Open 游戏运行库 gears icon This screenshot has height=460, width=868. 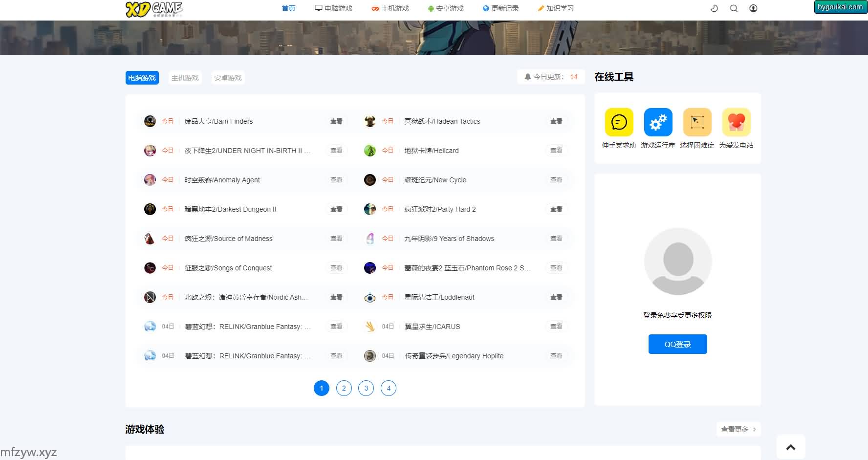(x=658, y=122)
